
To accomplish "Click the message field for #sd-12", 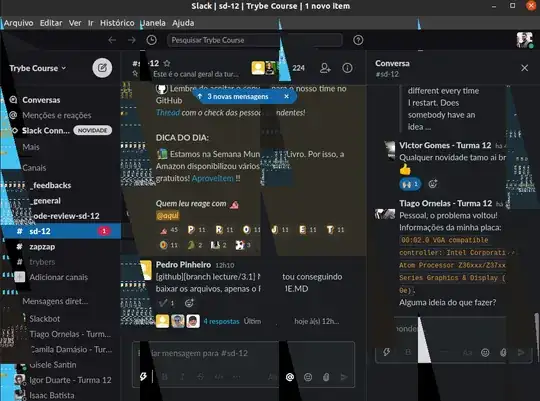I will tap(243, 353).
